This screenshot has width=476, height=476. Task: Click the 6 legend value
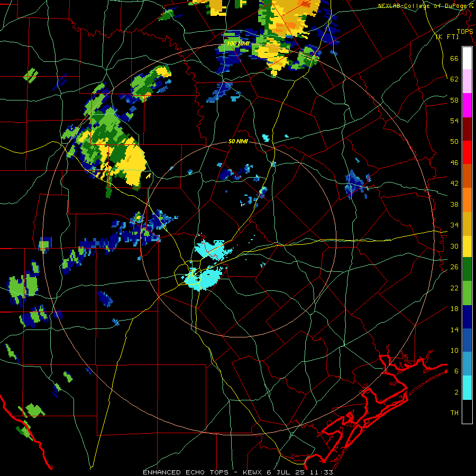(x=456, y=371)
